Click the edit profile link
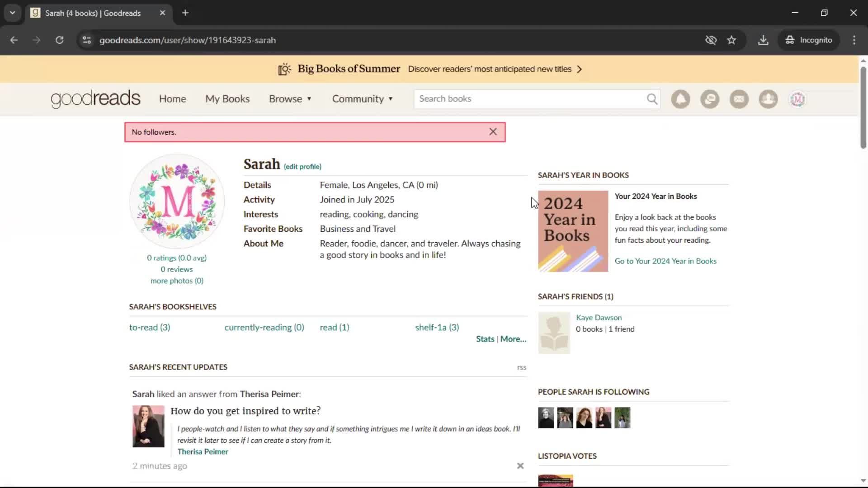 point(302,167)
